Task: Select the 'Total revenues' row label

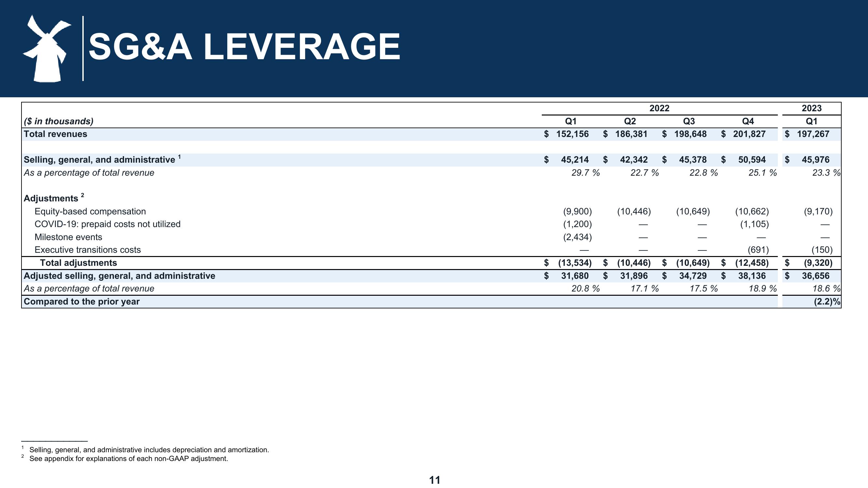Action: 55,134
